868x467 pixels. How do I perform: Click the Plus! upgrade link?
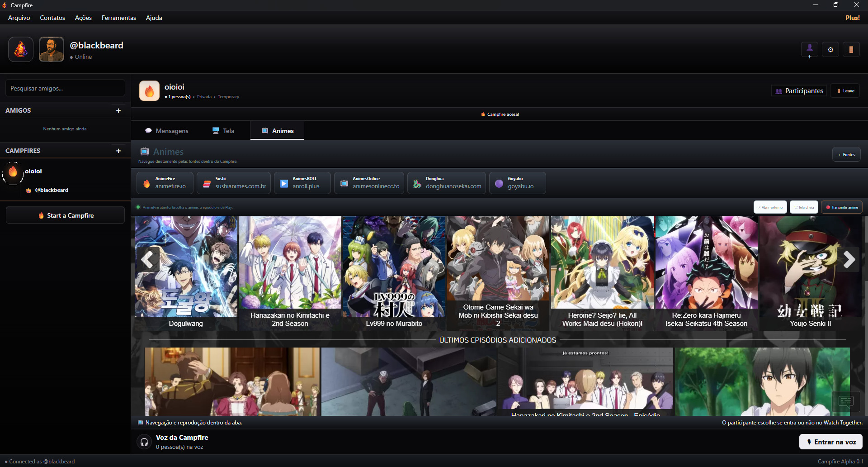pyautogui.click(x=853, y=18)
